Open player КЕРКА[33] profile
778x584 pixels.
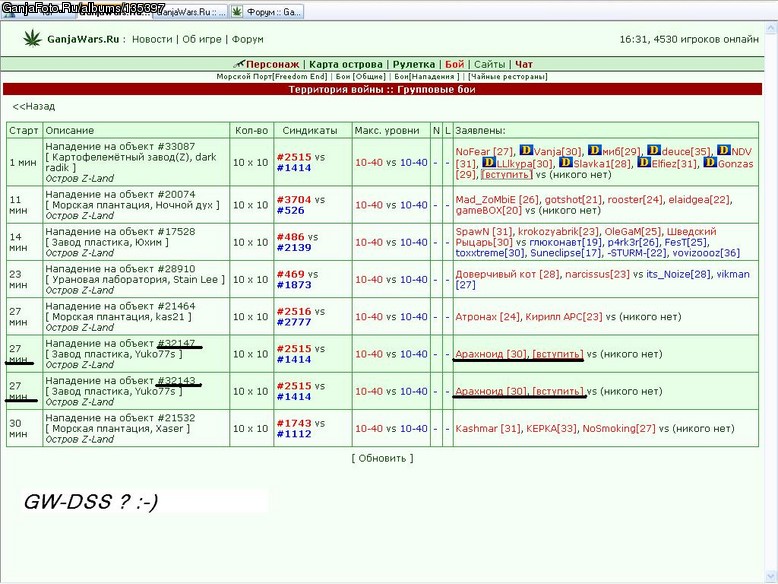click(551, 429)
